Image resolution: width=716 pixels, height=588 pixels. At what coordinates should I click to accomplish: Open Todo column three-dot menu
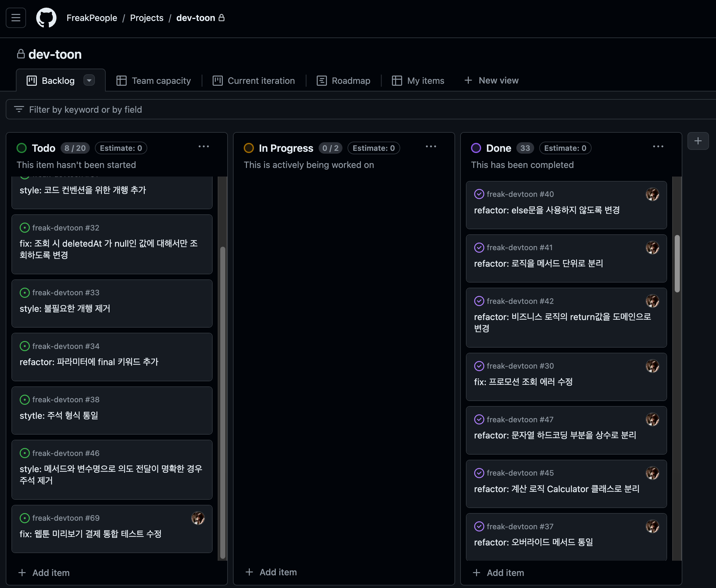click(203, 147)
